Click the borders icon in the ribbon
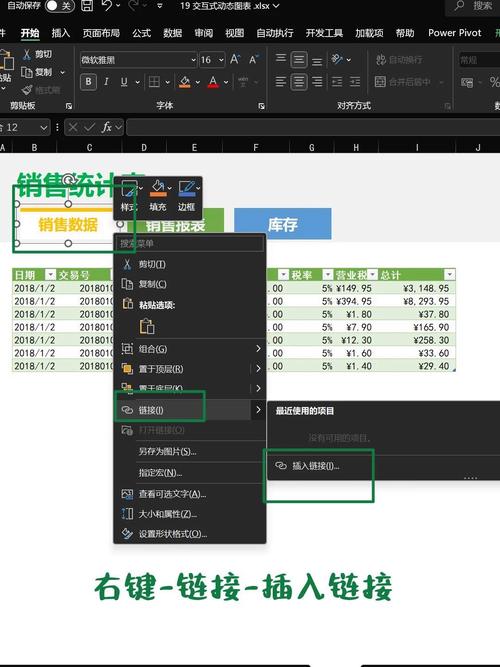 (154, 82)
